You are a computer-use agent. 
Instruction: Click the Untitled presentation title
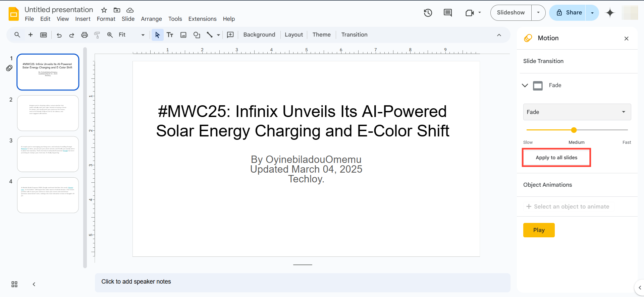(59, 10)
